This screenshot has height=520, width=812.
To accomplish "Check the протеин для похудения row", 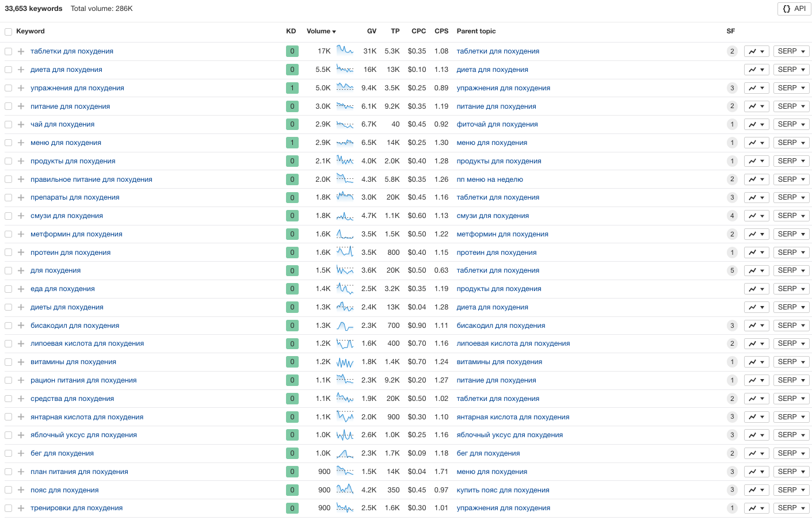I will click(8, 253).
